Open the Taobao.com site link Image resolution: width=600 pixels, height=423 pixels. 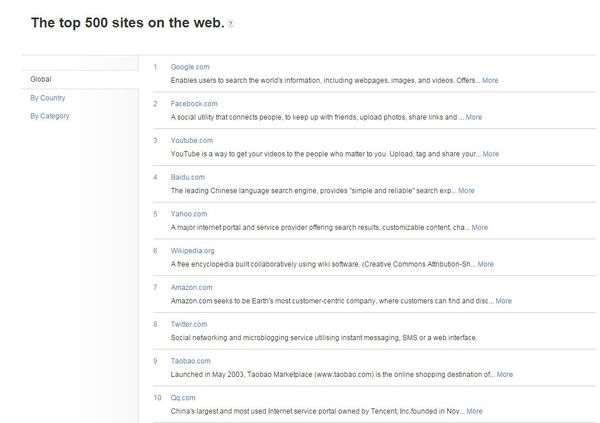pos(191,361)
